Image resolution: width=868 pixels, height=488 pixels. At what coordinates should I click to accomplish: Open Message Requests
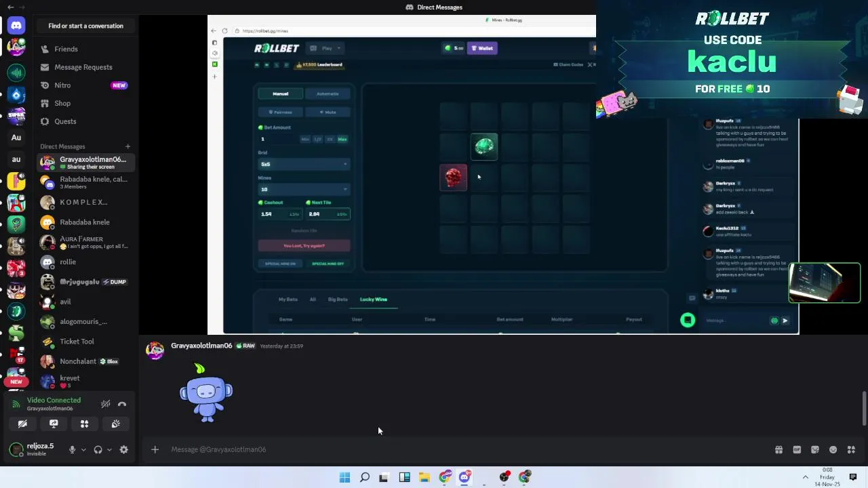pyautogui.click(x=85, y=67)
